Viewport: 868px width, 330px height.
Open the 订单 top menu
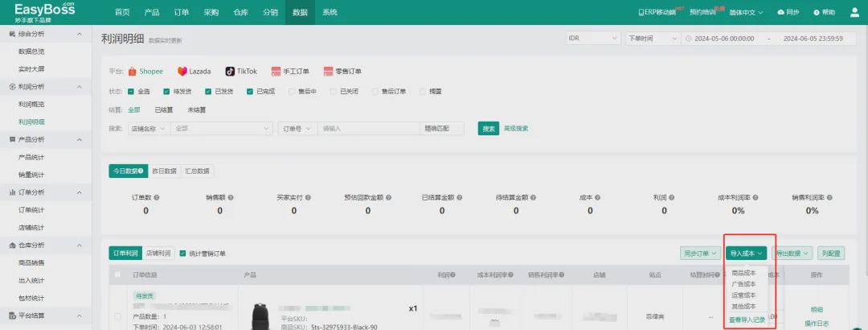pyautogui.click(x=181, y=12)
